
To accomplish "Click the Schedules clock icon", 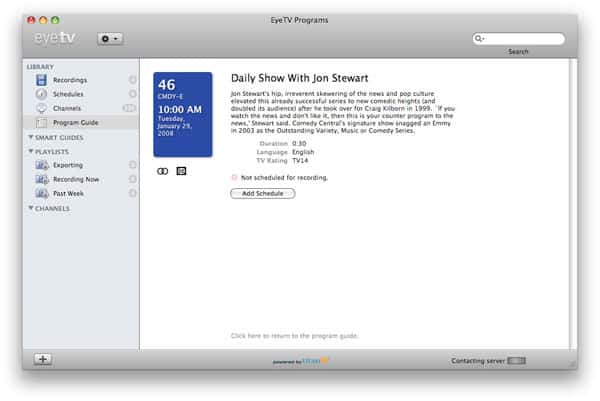I will (41, 94).
